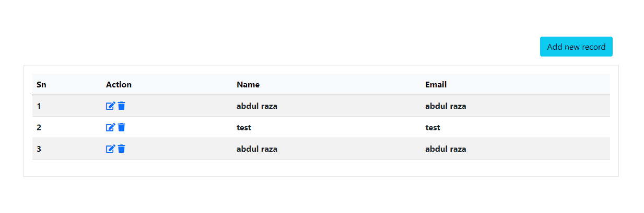Delete record 1 using its trash icon
This screenshot has height=213, width=644.
(122, 106)
